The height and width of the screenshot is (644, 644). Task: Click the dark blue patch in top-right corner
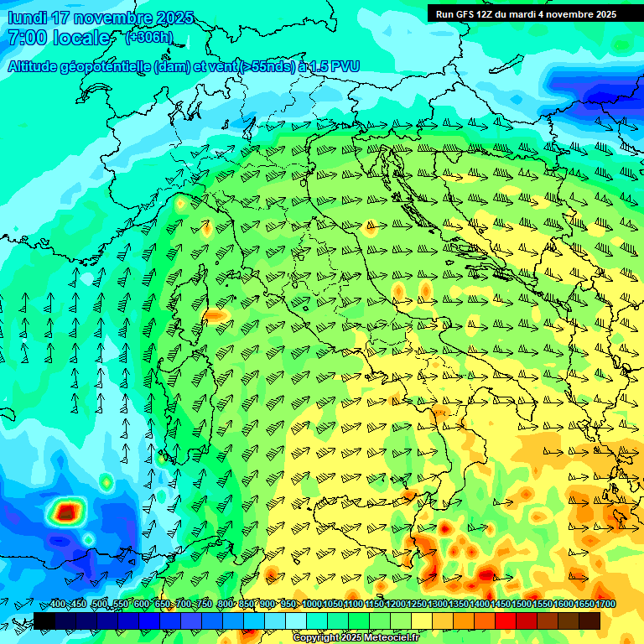click(587, 84)
